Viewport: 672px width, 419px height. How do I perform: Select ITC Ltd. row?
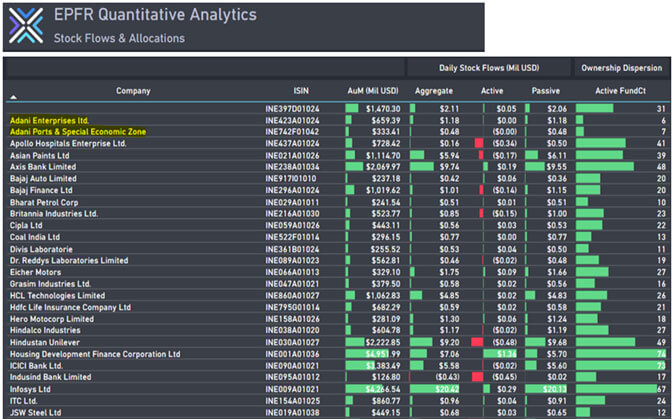338,401
